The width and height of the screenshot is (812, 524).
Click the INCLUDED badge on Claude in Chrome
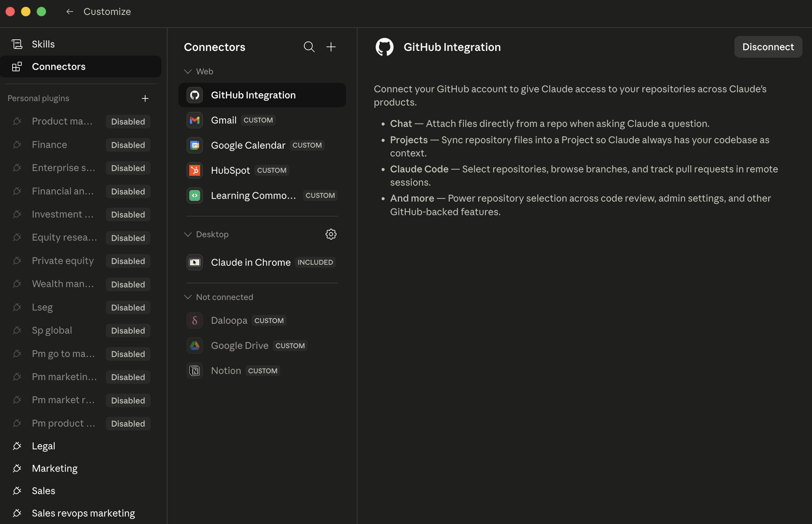point(315,262)
